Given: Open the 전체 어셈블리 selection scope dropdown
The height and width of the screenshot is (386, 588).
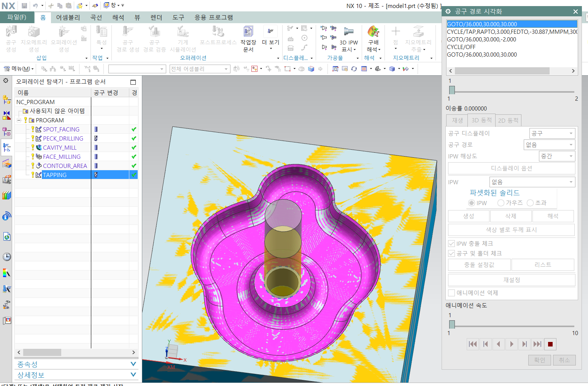Looking at the screenshot, I should pyautogui.click(x=200, y=69).
